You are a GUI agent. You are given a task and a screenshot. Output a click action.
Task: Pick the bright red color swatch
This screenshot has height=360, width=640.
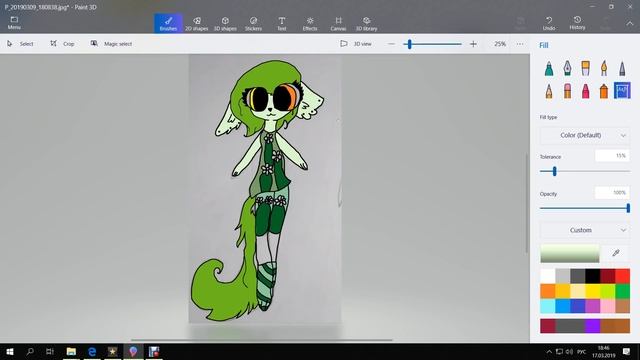[x=622, y=276]
